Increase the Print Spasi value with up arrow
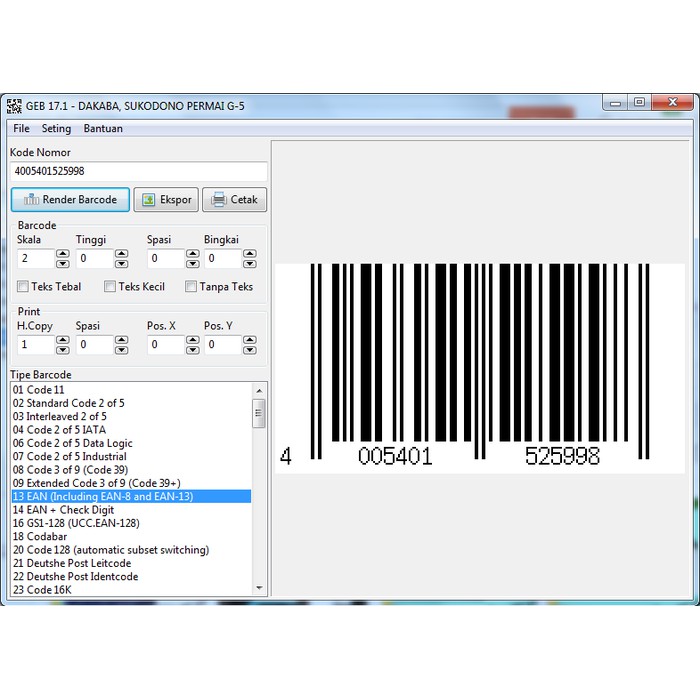This screenshot has width=700, height=700. (x=121, y=340)
